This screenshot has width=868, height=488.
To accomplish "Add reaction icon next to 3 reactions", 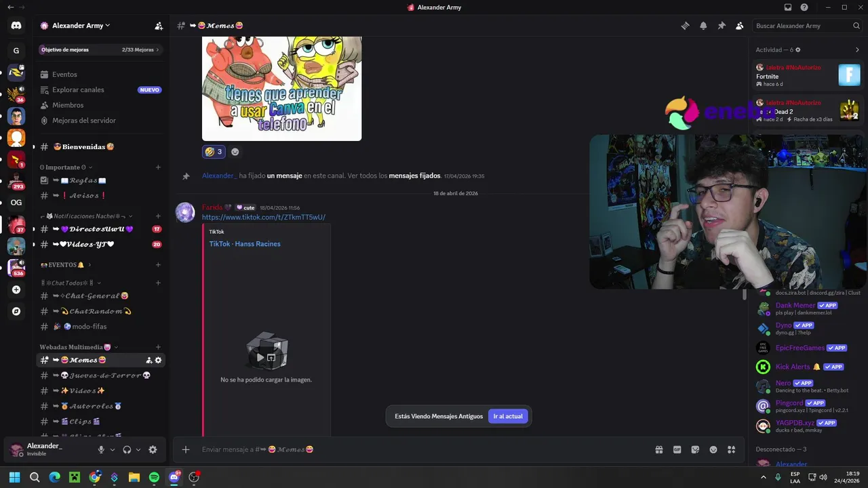I will tap(235, 152).
